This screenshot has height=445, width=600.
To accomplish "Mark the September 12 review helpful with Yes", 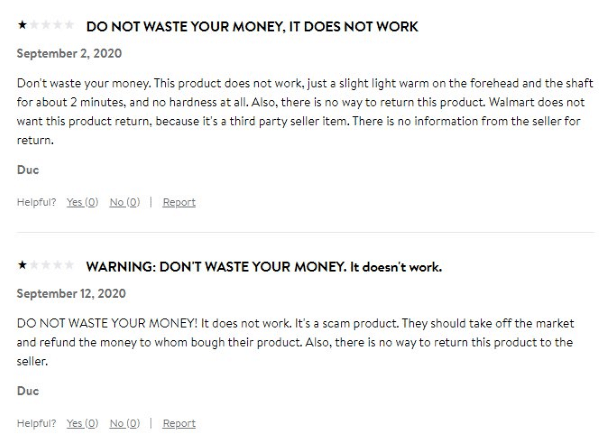I will (82, 423).
